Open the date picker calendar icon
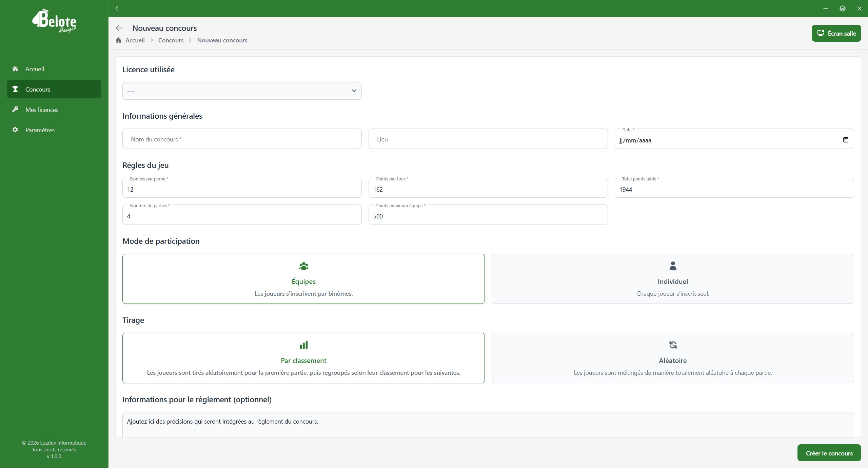The width and height of the screenshot is (868, 468). point(846,140)
